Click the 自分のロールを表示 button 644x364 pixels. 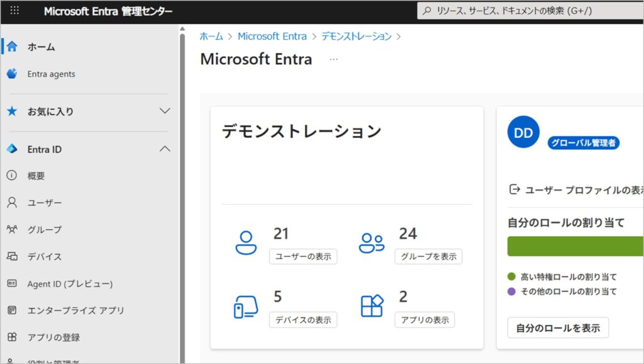click(x=558, y=327)
